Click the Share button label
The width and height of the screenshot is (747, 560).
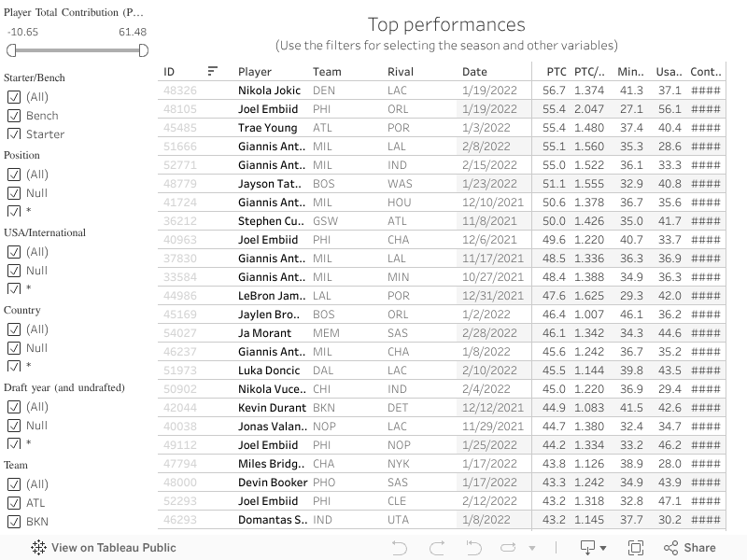(699, 548)
